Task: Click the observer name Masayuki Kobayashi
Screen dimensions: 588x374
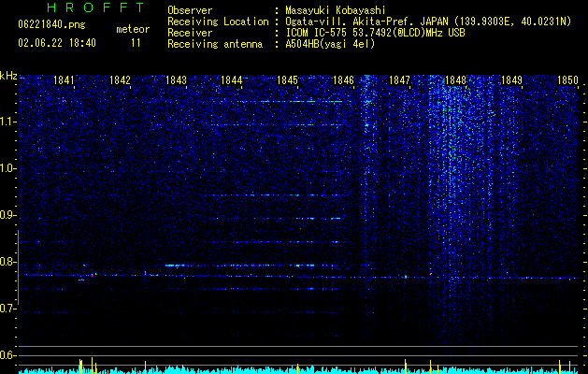Action: point(336,10)
